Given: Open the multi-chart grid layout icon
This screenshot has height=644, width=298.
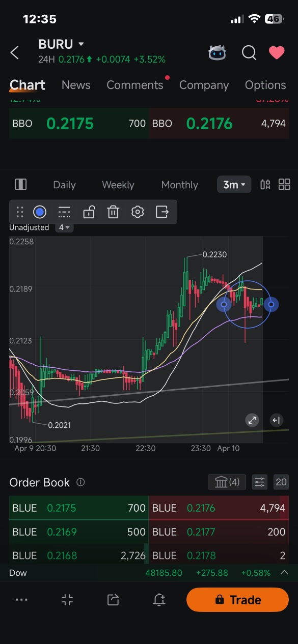Looking at the screenshot, I should (x=284, y=185).
